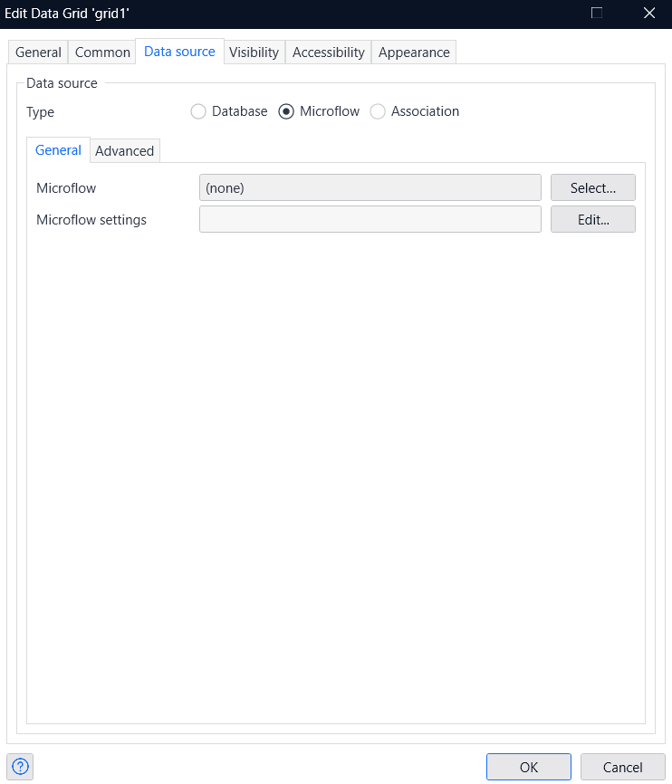The width and height of the screenshot is (672, 784).
Task: Switch to the top-level General tab
Action: click(x=38, y=53)
